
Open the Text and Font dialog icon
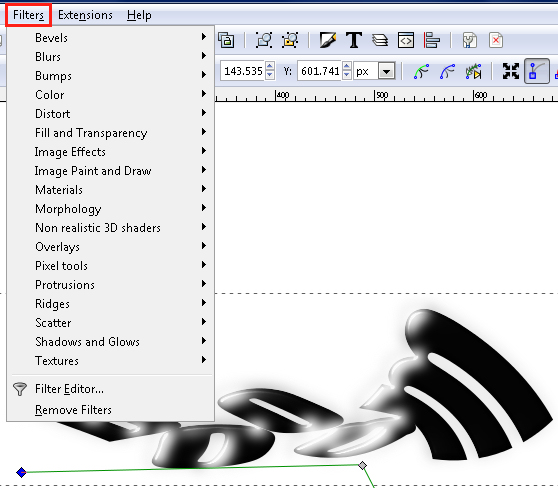(x=354, y=40)
